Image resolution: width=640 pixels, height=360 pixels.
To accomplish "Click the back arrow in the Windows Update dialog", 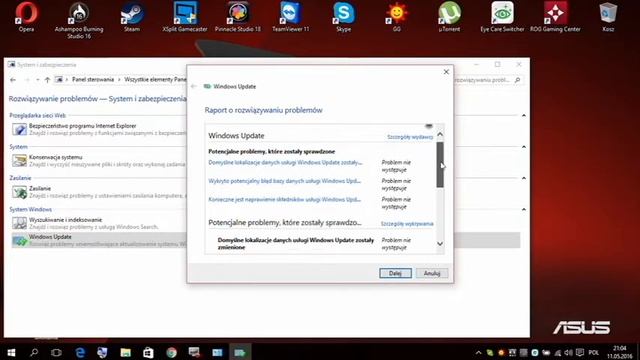I will pos(194,86).
